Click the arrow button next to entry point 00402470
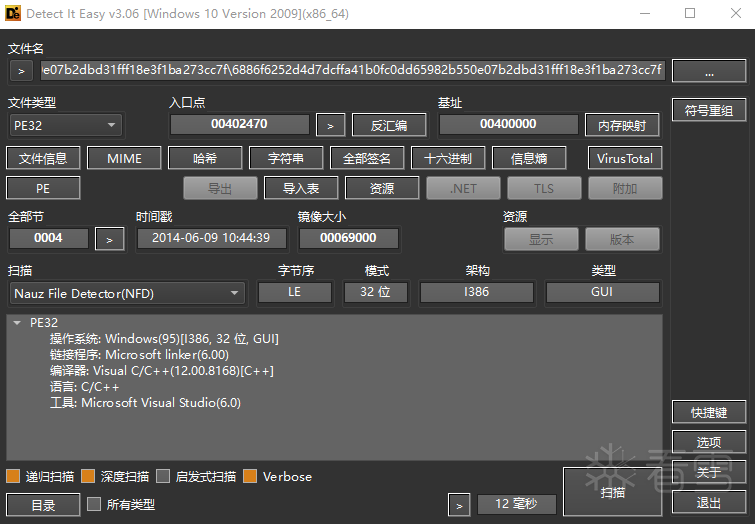755x524 pixels. pos(330,125)
